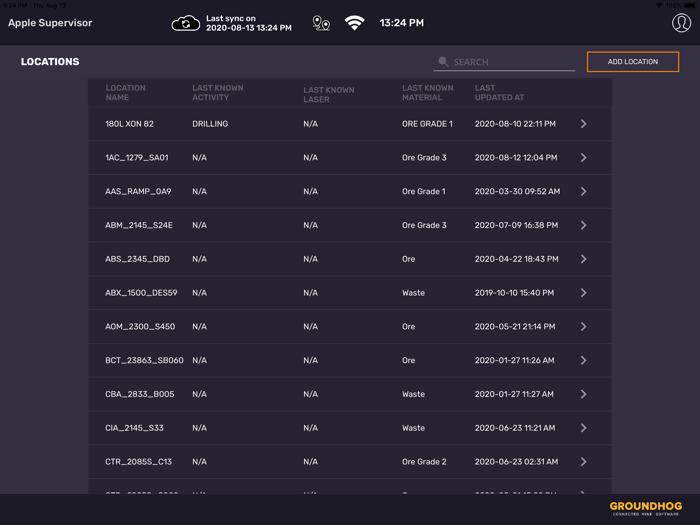
Task: Open the CTR_2085S_C13 location entry
Action: pos(139,462)
